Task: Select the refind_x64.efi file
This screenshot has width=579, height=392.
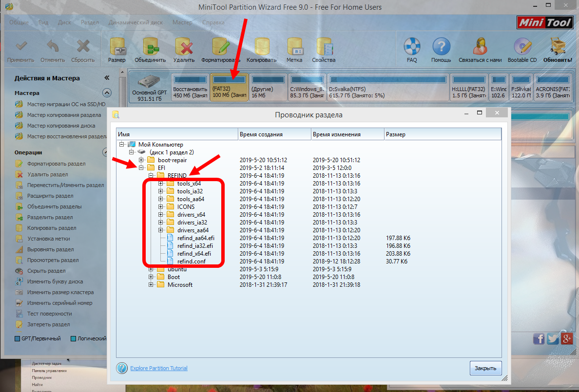Action: pyautogui.click(x=194, y=254)
